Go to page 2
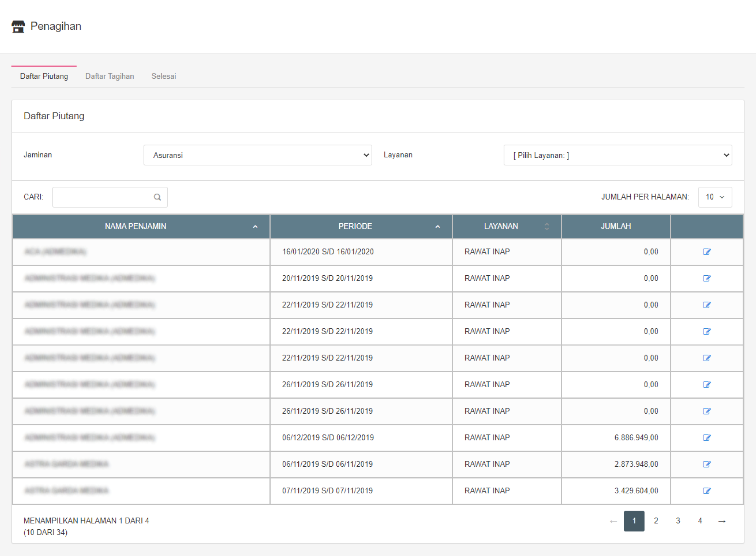Image resolution: width=756 pixels, height=556 pixels. (656, 521)
